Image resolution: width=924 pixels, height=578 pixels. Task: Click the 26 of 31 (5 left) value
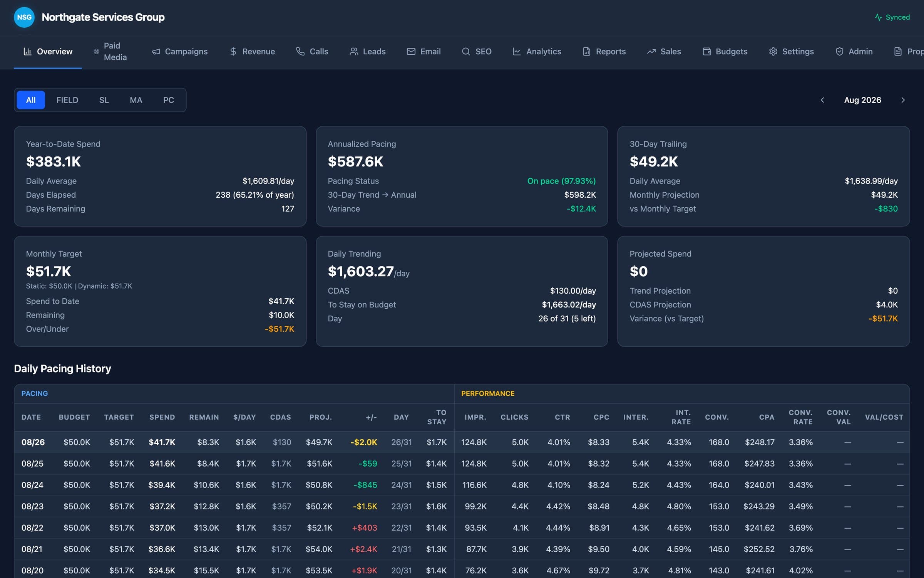567,319
